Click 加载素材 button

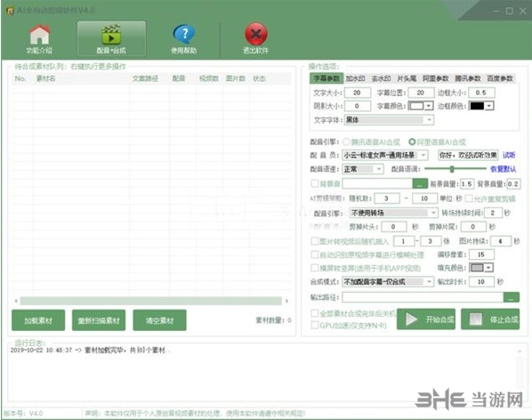pyautogui.click(x=38, y=320)
